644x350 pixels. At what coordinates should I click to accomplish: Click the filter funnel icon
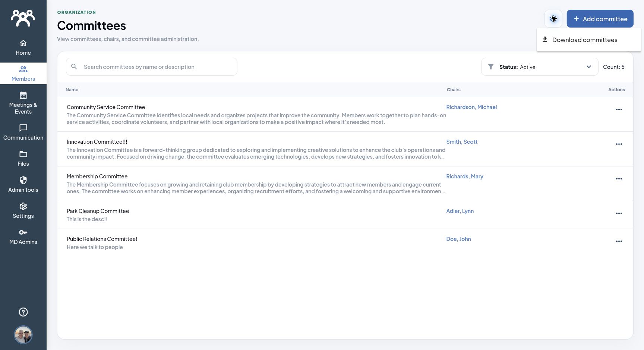pos(491,67)
